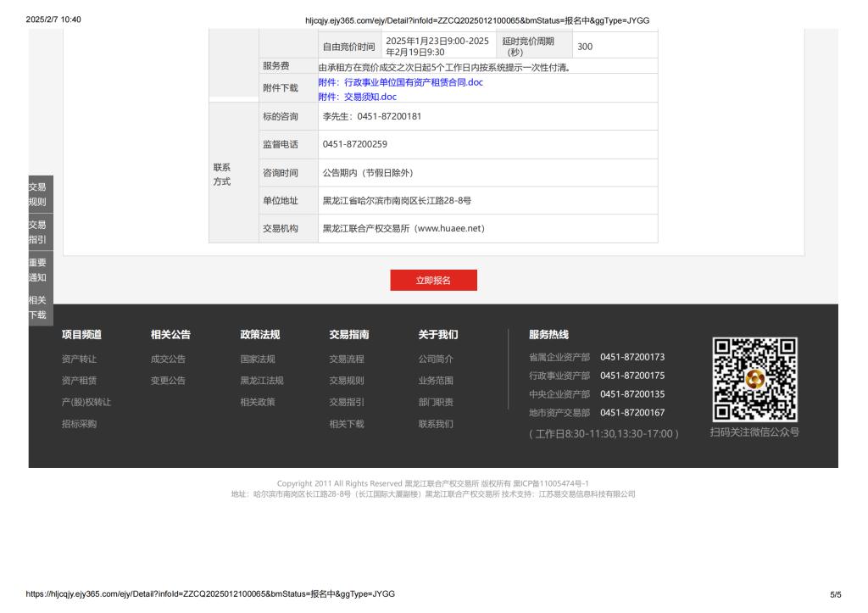Download the 交易须知.doc attachment
This screenshot has height=613, width=868.
pyautogui.click(x=357, y=97)
